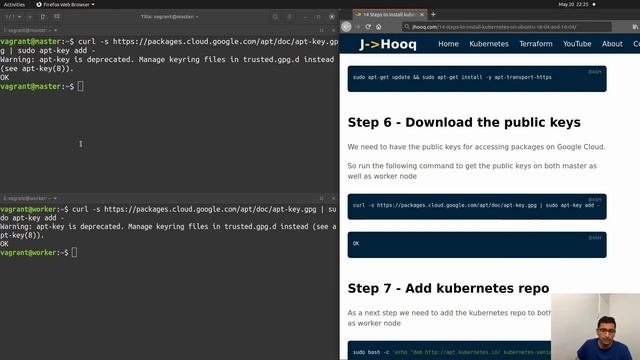Image resolution: width=640 pixels, height=360 pixels.
Task: Open the vagrant@worker terminal title dropdown
Action: coord(30,198)
